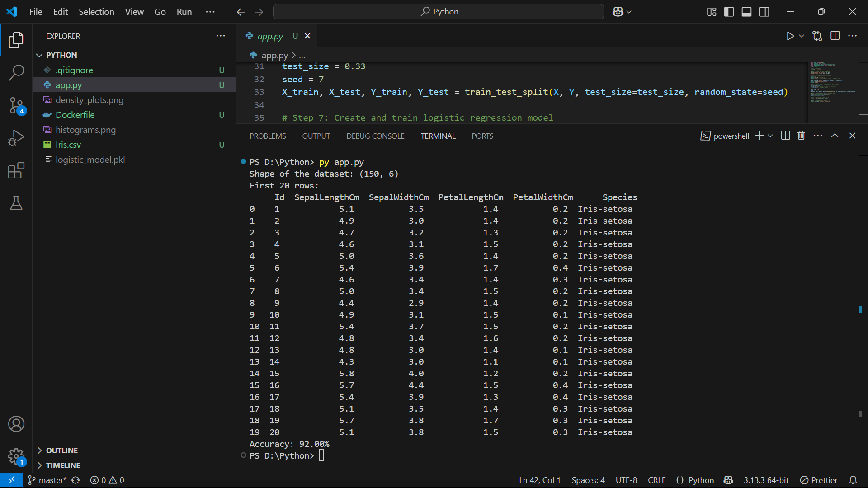Go back with the left arrow
The height and width of the screenshot is (488, 868).
pos(241,12)
